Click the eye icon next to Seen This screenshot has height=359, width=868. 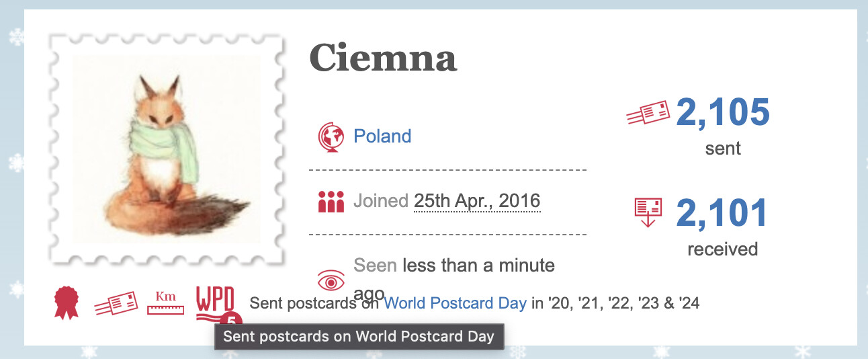coord(331,279)
